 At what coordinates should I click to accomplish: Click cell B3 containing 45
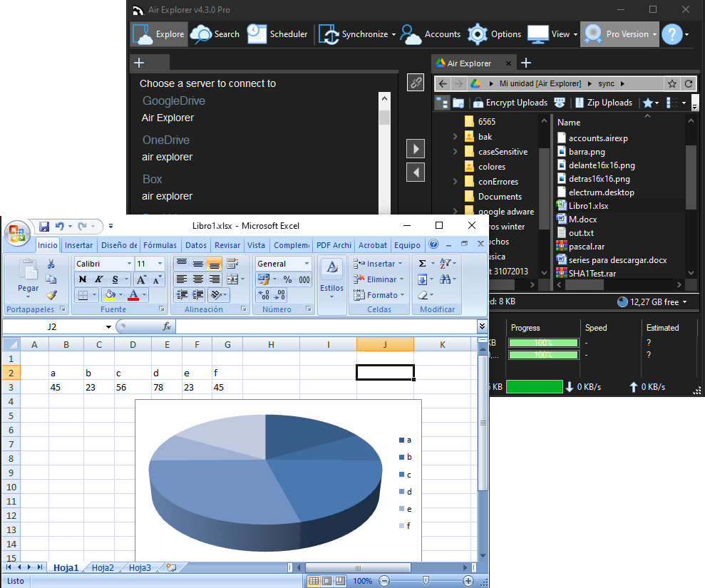[x=66, y=388]
